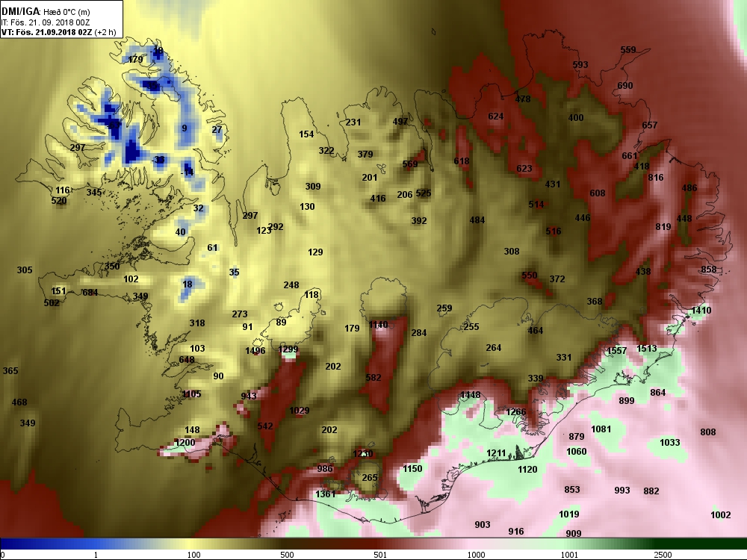Click the map value '593'
The width and height of the screenshot is (747, 560).
point(580,65)
